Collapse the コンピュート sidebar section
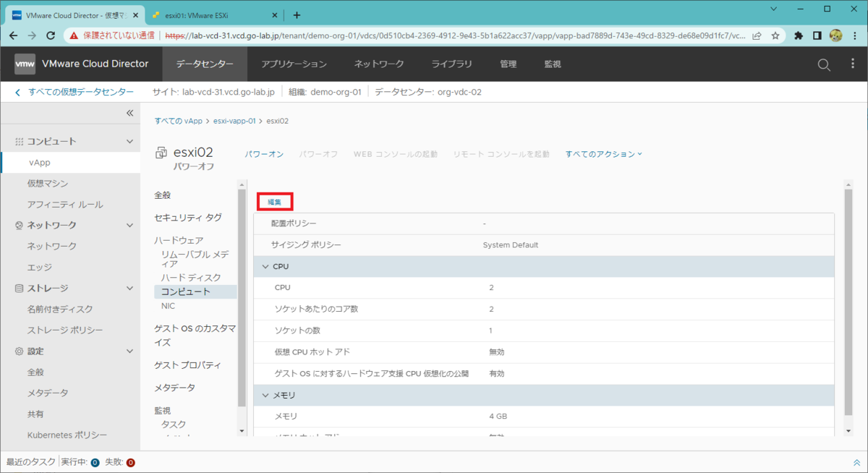The width and height of the screenshot is (868, 473). (130, 142)
